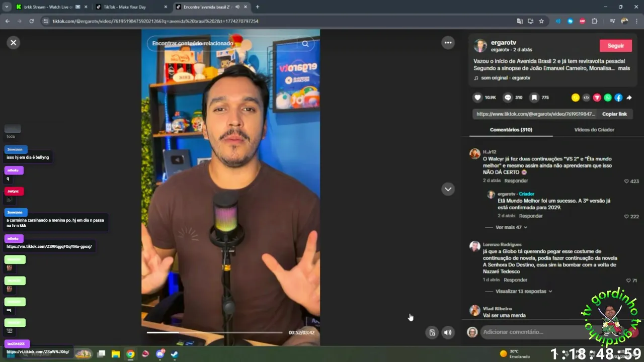Go to next video with down arrow
Viewport: 644px width, 362px height.
tap(448, 189)
